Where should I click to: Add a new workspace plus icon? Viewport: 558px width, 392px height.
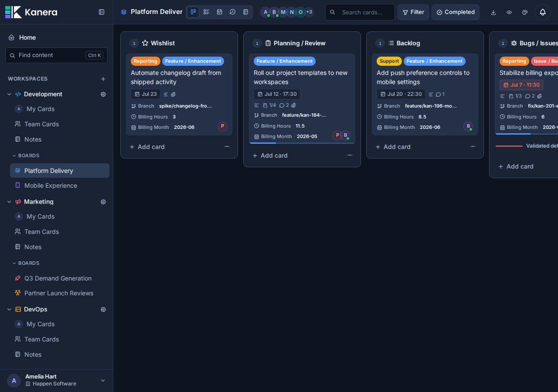103,79
